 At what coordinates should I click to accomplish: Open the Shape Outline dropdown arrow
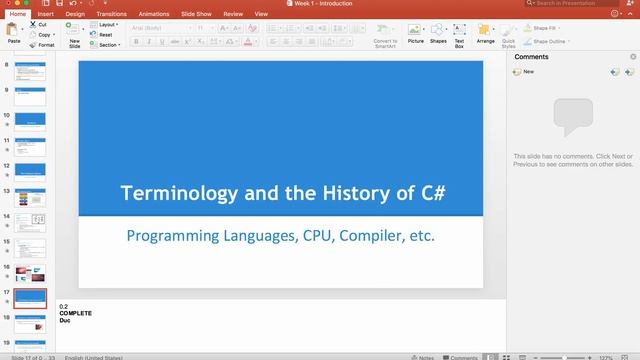click(569, 42)
